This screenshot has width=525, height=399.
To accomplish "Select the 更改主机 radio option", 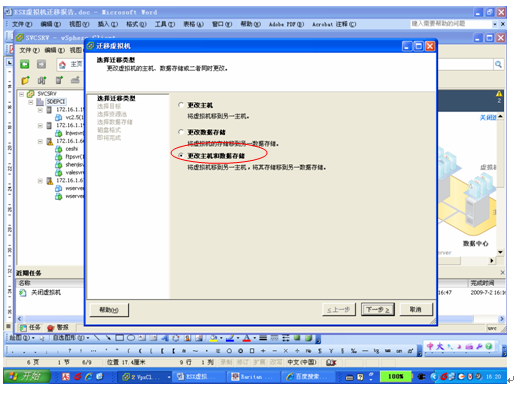I will pyautogui.click(x=181, y=105).
